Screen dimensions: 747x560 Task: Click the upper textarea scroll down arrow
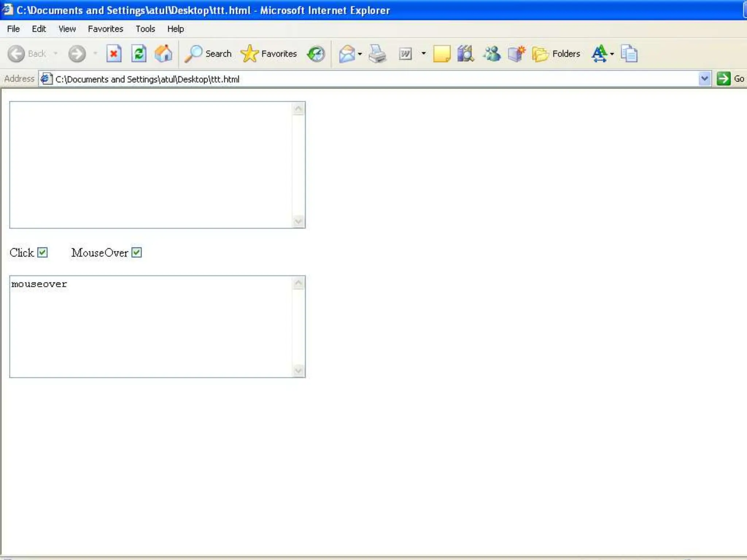coord(298,221)
